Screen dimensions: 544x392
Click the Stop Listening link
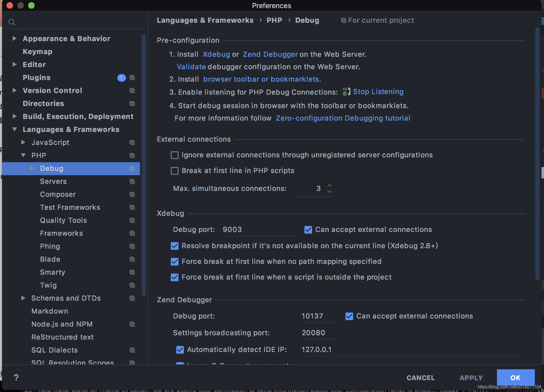[x=378, y=92]
